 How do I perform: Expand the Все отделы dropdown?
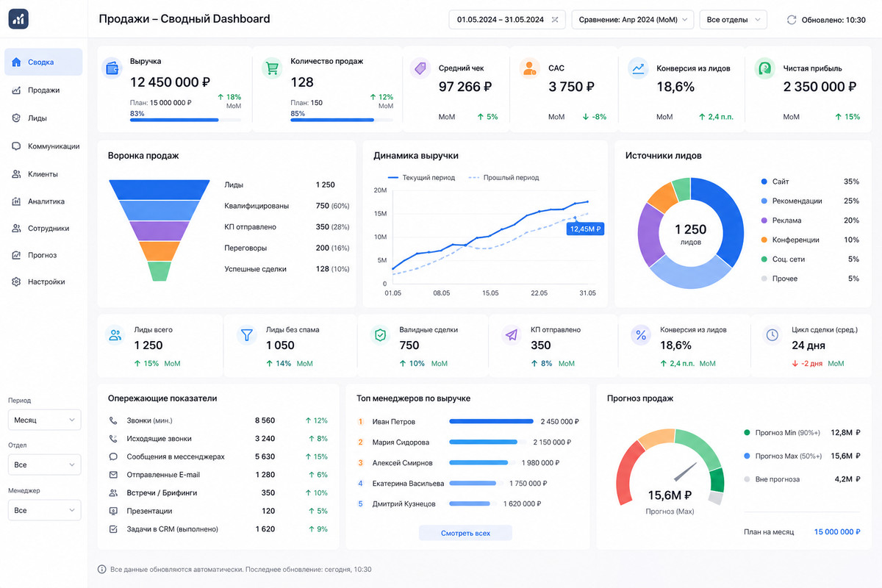734,20
